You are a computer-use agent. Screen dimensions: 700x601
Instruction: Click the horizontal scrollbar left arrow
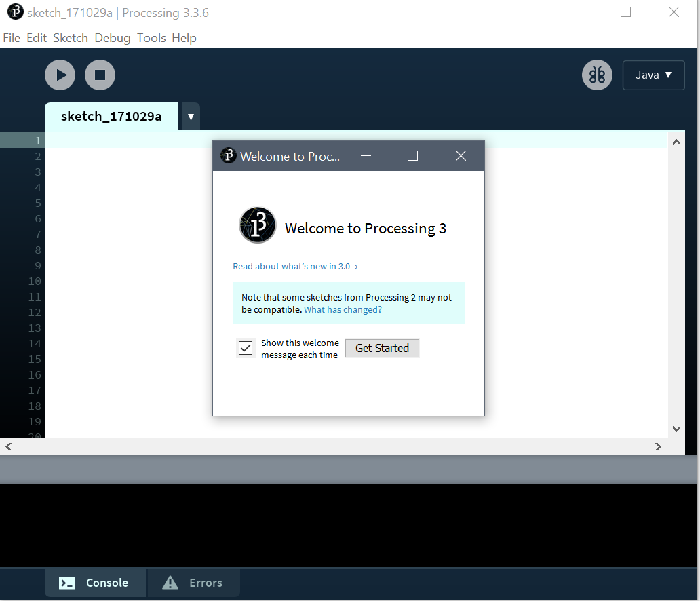click(8, 446)
